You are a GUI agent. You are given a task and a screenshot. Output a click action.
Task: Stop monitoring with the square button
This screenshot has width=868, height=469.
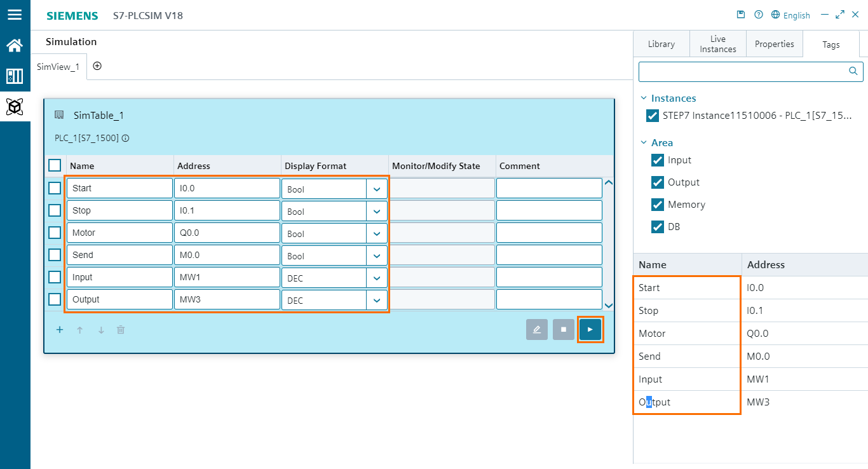pos(564,329)
